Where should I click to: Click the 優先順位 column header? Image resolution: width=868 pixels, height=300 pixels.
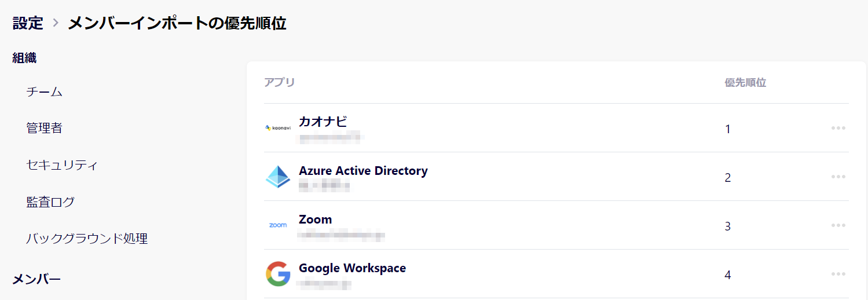[745, 83]
